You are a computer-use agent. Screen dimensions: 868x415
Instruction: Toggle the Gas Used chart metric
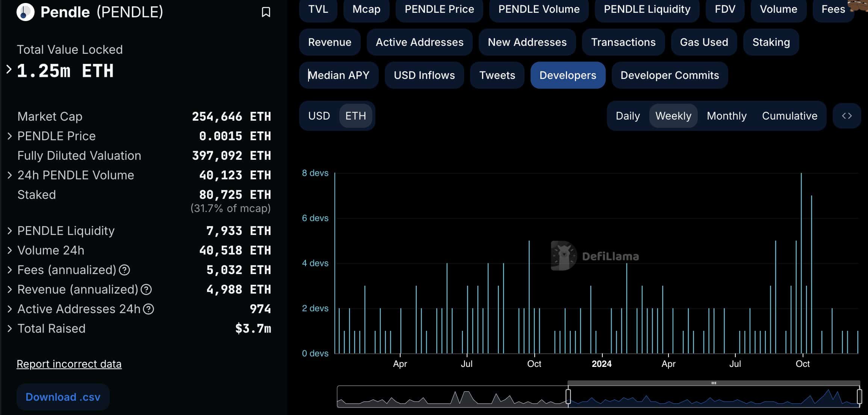pyautogui.click(x=704, y=42)
